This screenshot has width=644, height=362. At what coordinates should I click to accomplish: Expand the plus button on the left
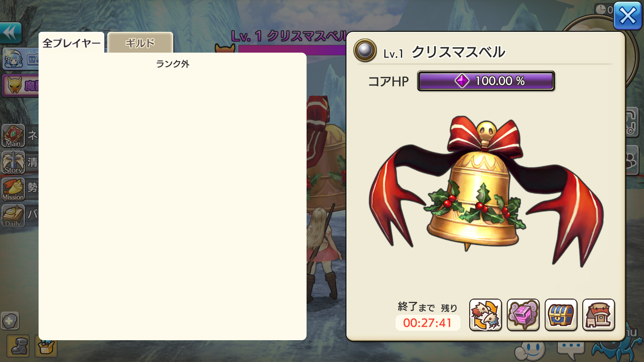tap(10, 321)
